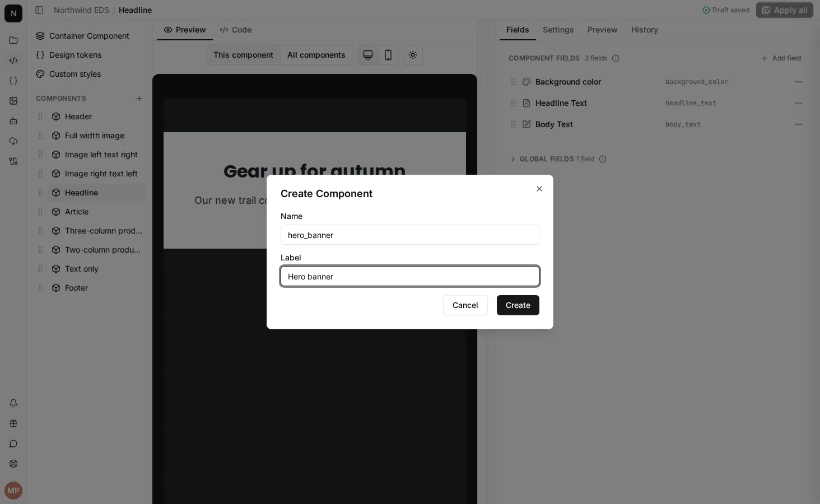This screenshot has width=820, height=504.
Task: Click Add field button
Action: click(781, 58)
